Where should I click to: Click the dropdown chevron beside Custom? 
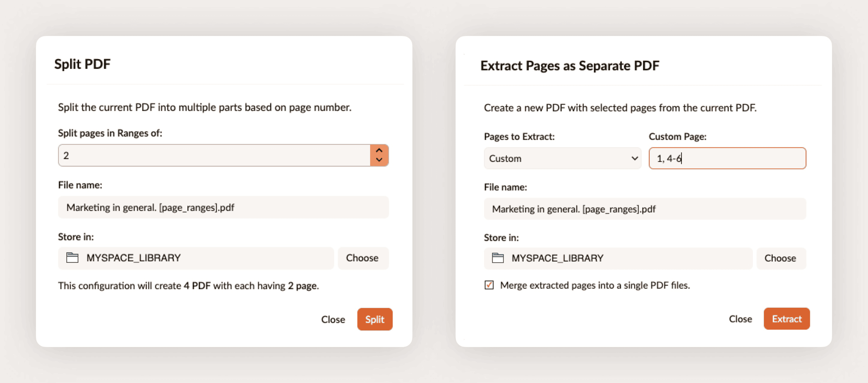coord(635,158)
